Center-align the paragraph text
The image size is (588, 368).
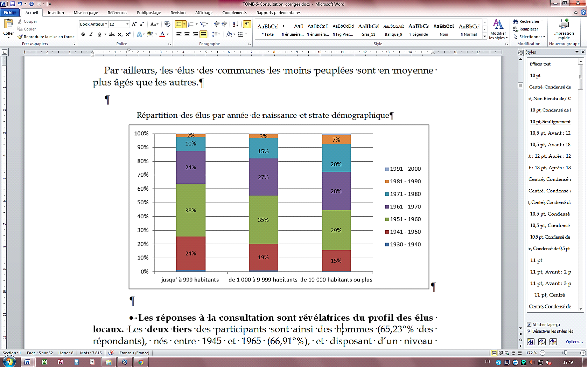[187, 34]
